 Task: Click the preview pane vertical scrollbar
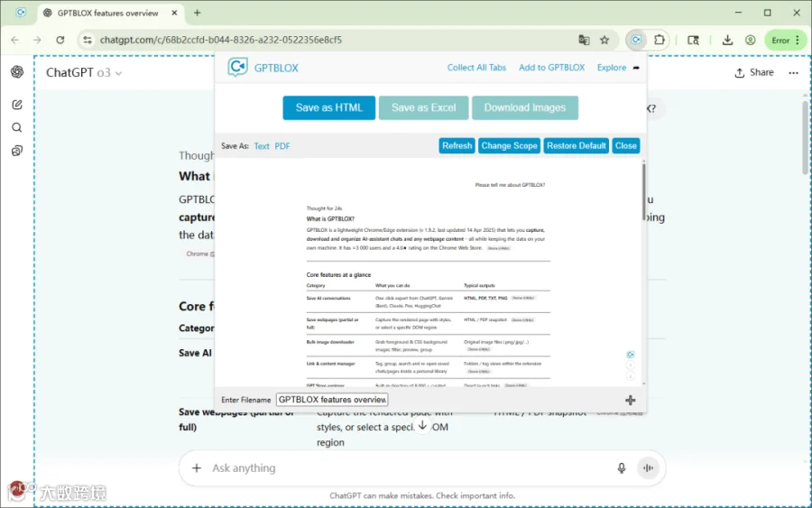pos(643,191)
